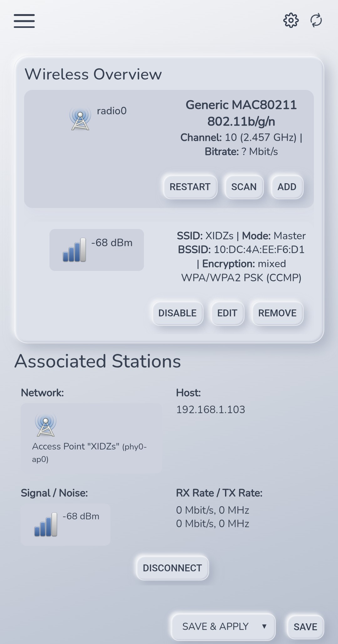Remove the XIDZs wireless network
Image resolution: width=338 pixels, height=644 pixels.
click(x=277, y=313)
